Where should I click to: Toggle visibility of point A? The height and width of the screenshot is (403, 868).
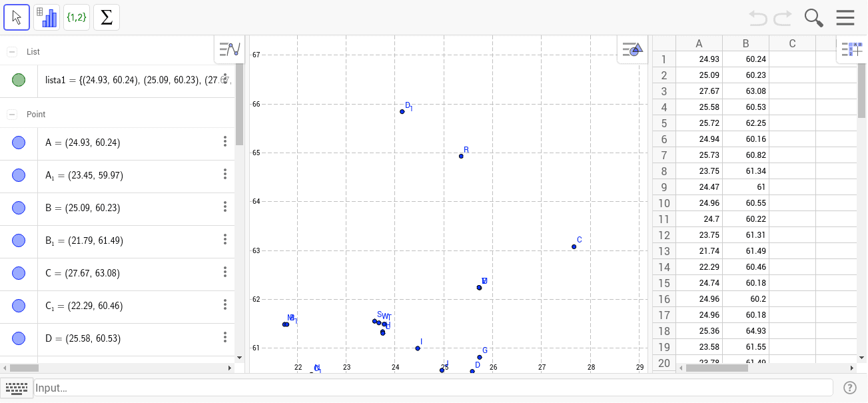tap(19, 143)
